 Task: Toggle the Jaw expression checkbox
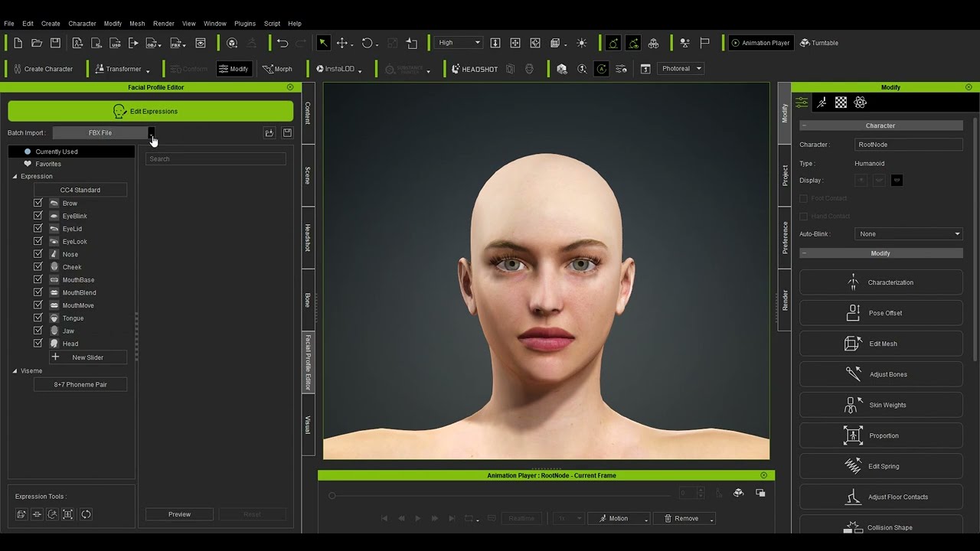38,331
